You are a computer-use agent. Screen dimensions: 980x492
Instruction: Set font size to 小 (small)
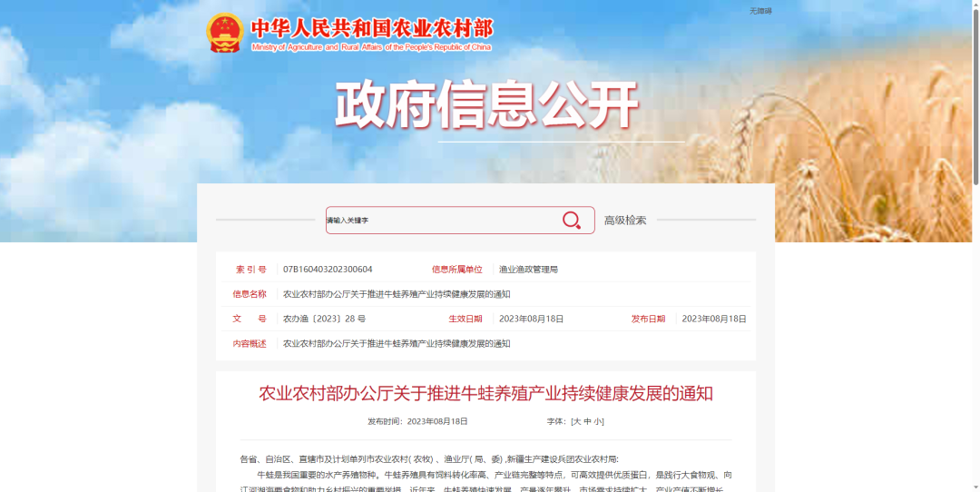tap(598, 421)
